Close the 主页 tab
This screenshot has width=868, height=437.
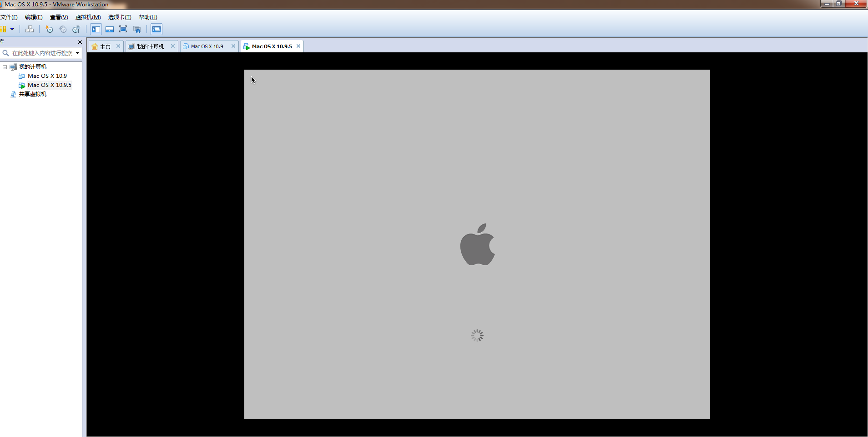click(x=118, y=46)
